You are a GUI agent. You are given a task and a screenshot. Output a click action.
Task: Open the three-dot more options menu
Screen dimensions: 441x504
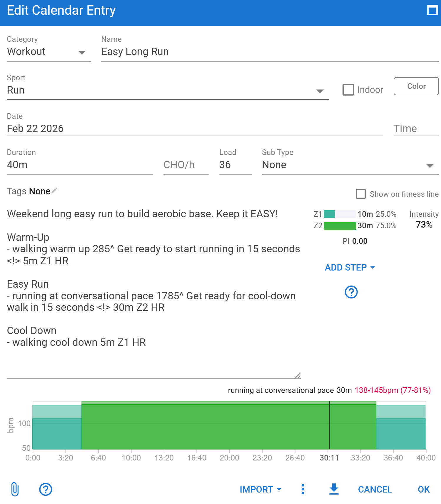coord(303,489)
